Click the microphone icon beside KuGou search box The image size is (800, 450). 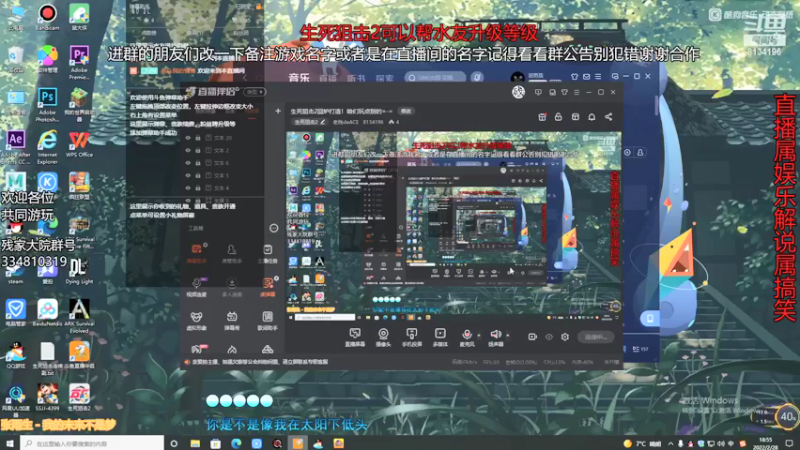point(477,77)
